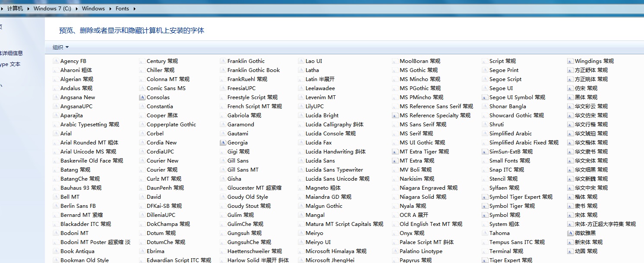Expand the arrow after Windows breadcrumb

click(110, 8)
